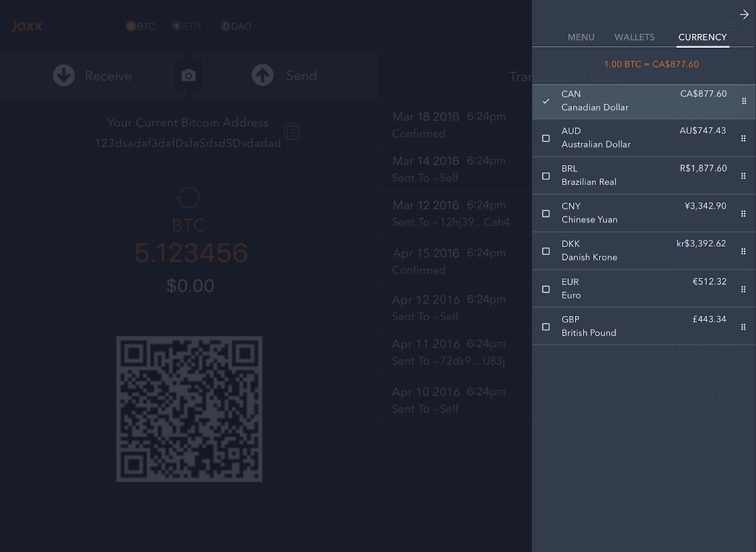Select the CURRENCY tab

(703, 37)
